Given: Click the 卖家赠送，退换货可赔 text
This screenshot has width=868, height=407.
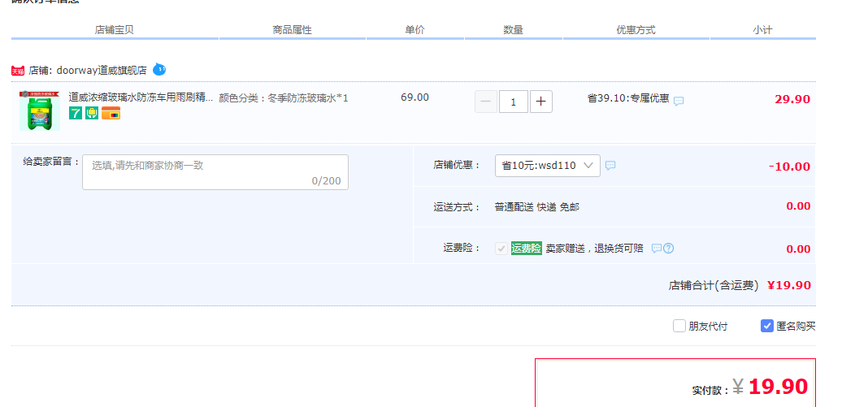Looking at the screenshot, I should click(x=595, y=249).
